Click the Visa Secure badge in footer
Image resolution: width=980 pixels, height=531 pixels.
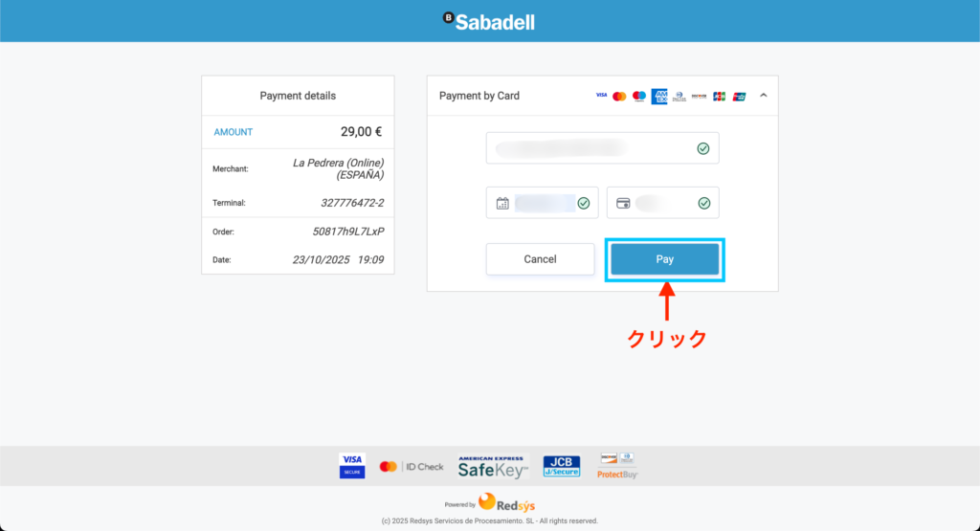tap(352, 466)
